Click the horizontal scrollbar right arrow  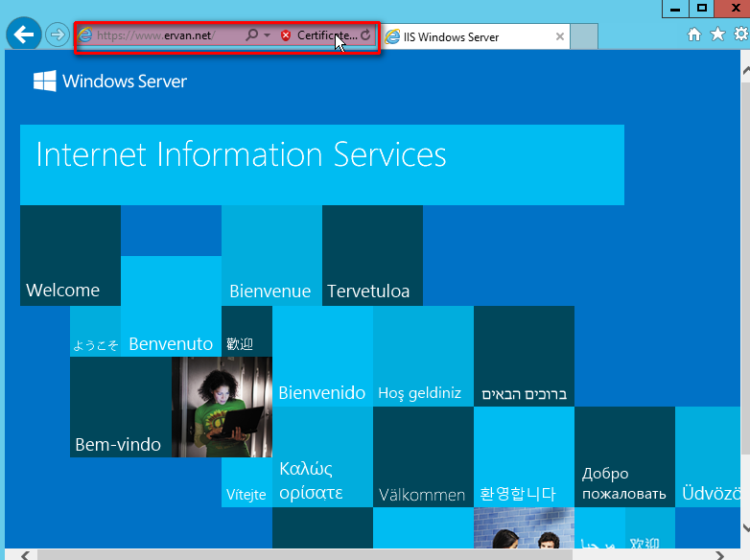tap(720, 555)
